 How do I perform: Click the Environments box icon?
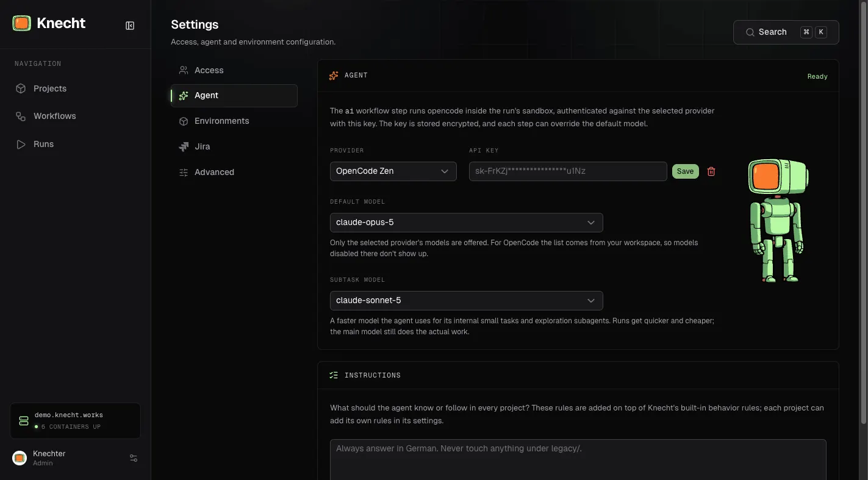pyautogui.click(x=184, y=121)
